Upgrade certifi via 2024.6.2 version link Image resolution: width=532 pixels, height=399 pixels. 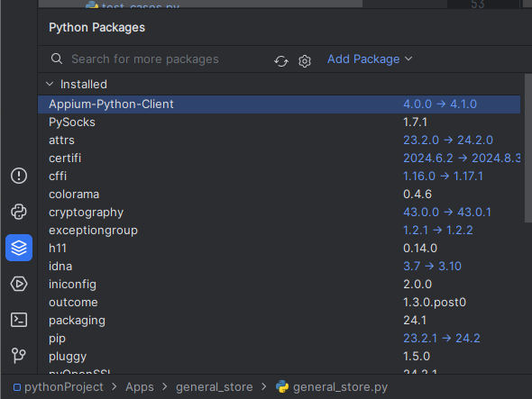(462, 158)
